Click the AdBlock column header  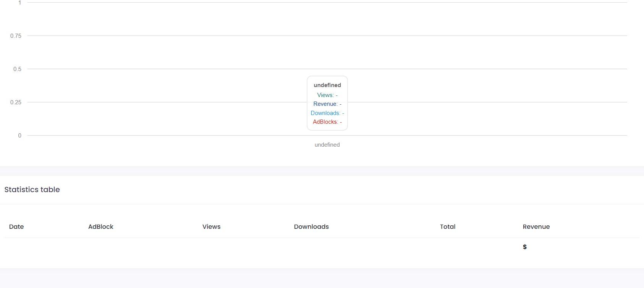point(101,227)
